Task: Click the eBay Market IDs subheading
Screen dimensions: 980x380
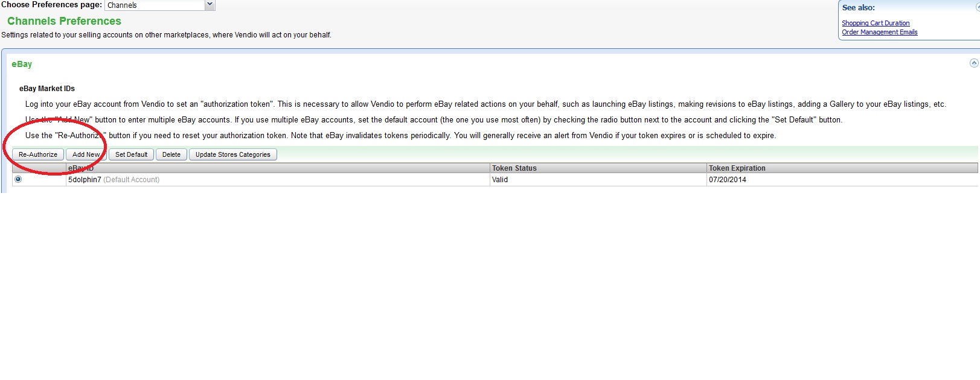Action: pyautogui.click(x=47, y=89)
